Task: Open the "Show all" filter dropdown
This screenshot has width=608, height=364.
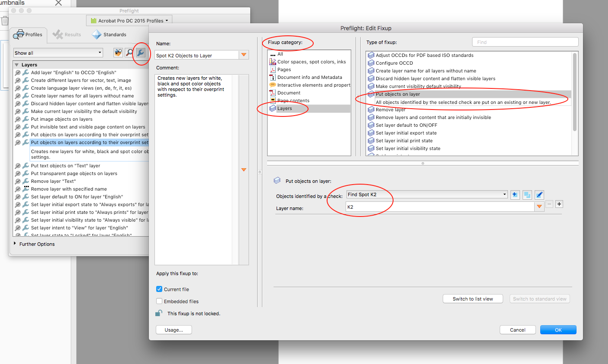Action: point(58,53)
